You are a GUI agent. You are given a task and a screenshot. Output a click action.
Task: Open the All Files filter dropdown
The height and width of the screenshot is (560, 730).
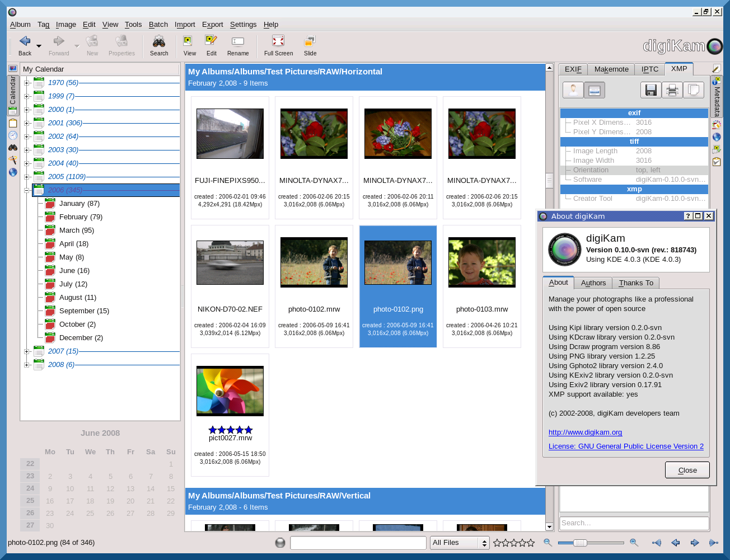pos(459,543)
